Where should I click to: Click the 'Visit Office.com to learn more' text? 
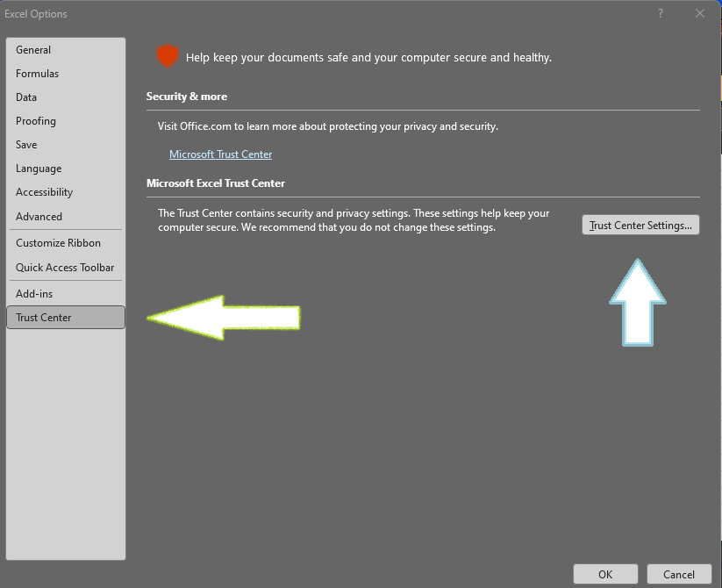328,126
